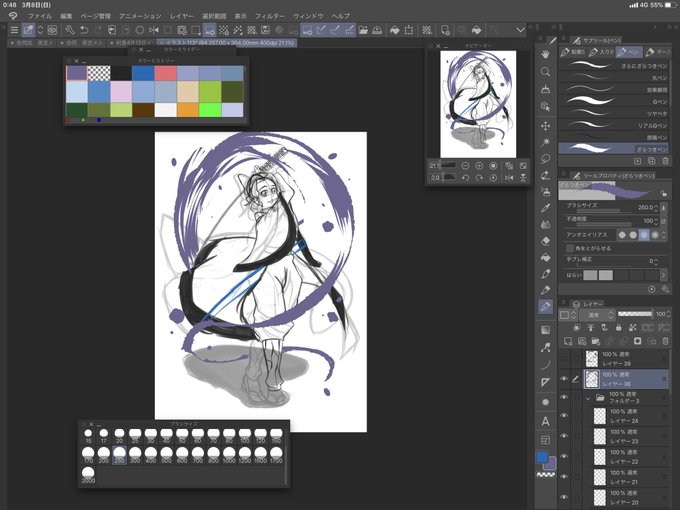The height and width of the screenshot is (510, 680).
Task: Switch to the highlighted Pen sub tool tab
Action: (x=629, y=52)
